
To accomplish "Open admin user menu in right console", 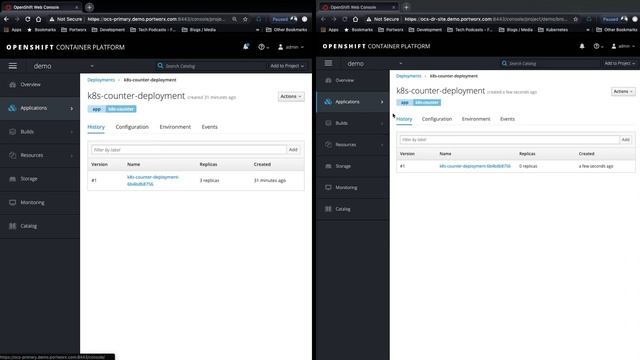I will point(623,47).
